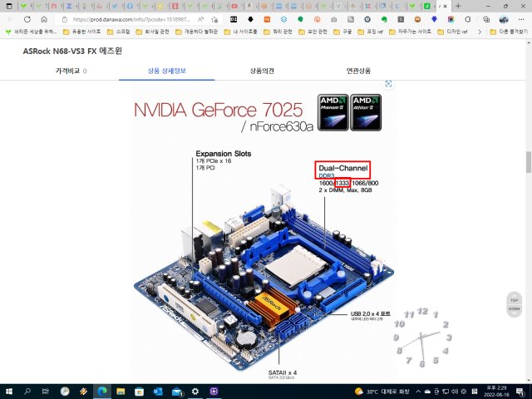Switch to the 가격비교 tab
The width and height of the screenshot is (532, 399).
[x=71, y=71]
